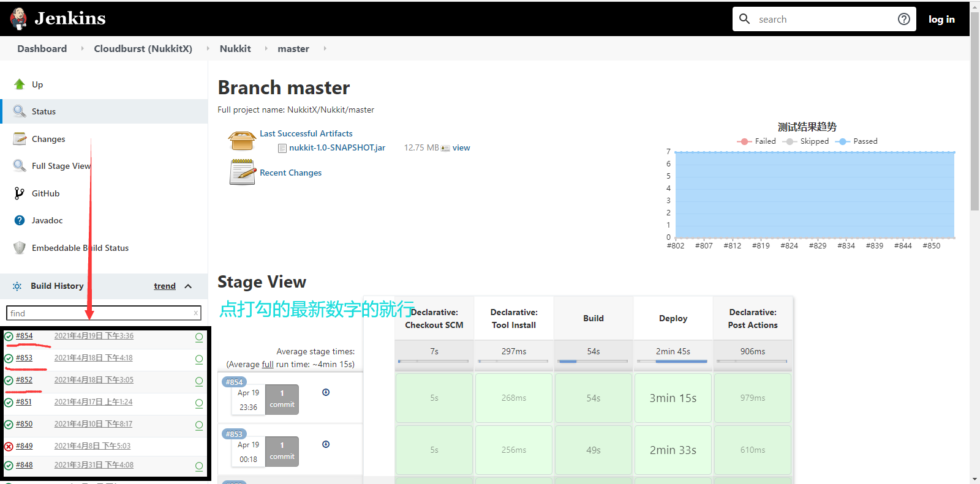Click the Recent Changes notepad icon
The height and width of the screenshot is (484, 980).
(242, 172)
